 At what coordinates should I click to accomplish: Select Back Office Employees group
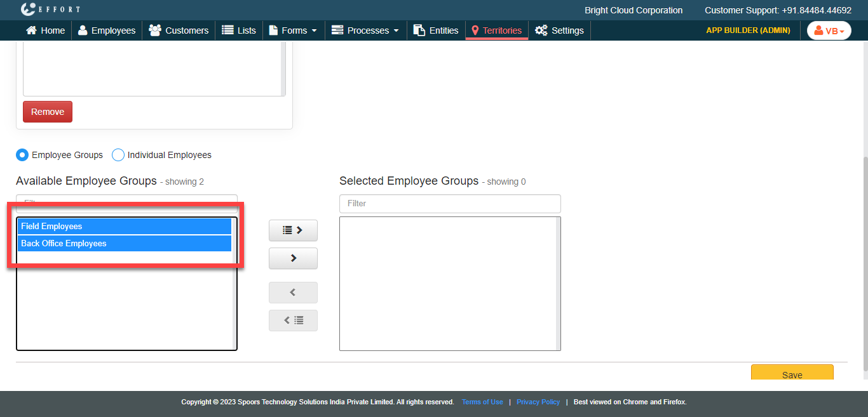click(124, 244)
